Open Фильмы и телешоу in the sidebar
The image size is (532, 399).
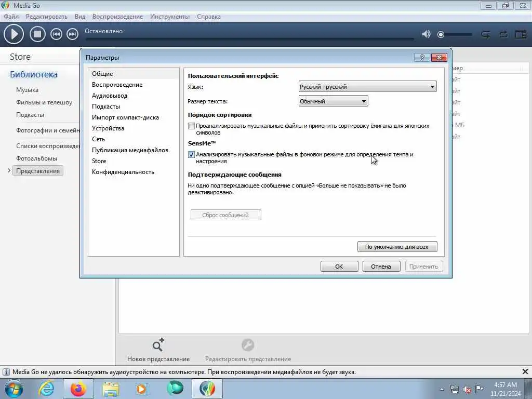(44, 102)
